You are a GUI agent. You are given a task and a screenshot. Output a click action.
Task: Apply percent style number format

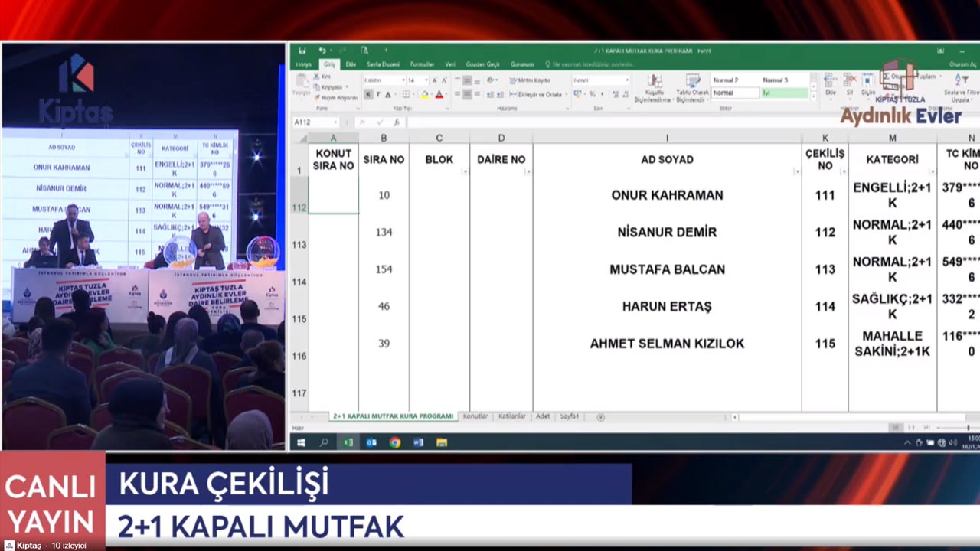coord(592,94)
